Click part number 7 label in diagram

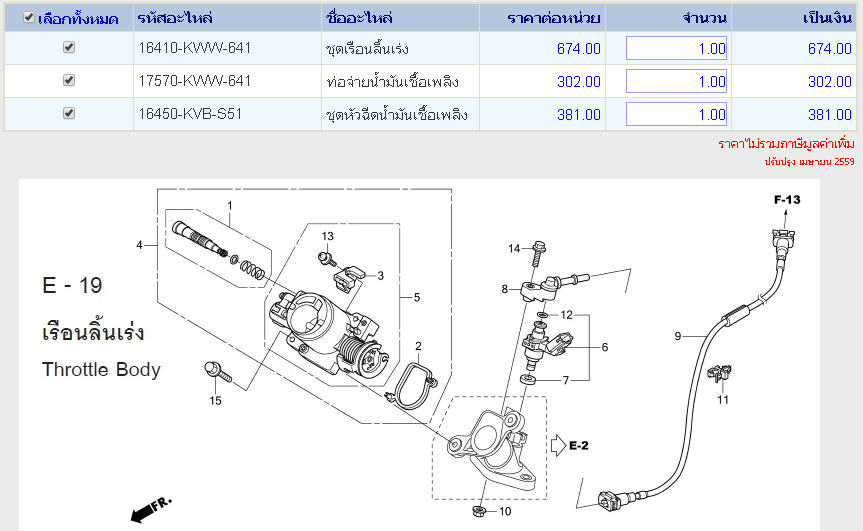tap(566, 380)
